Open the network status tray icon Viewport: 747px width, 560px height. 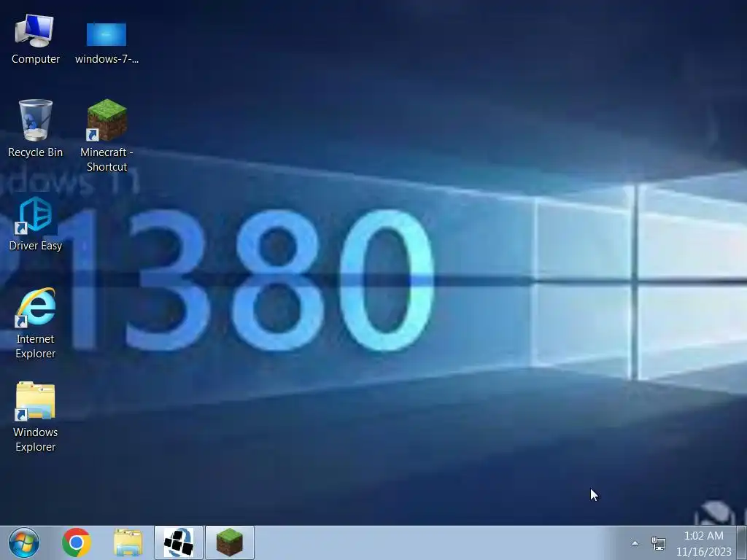[x=659, y=542]
